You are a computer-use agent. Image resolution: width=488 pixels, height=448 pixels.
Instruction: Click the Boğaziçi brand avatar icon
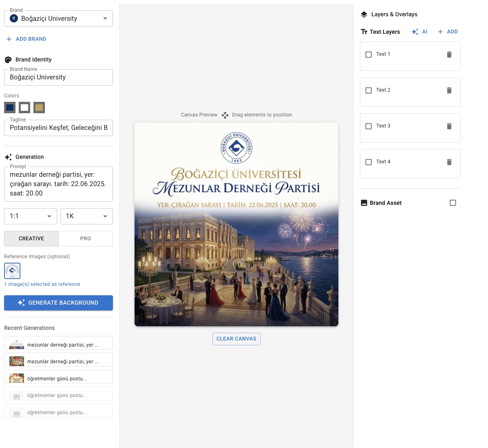14,19
